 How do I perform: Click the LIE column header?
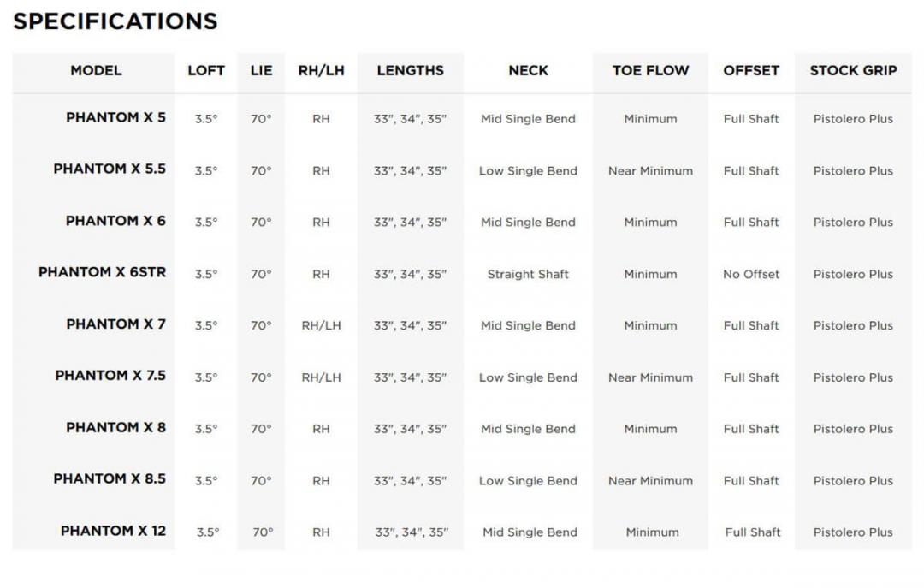261,71
